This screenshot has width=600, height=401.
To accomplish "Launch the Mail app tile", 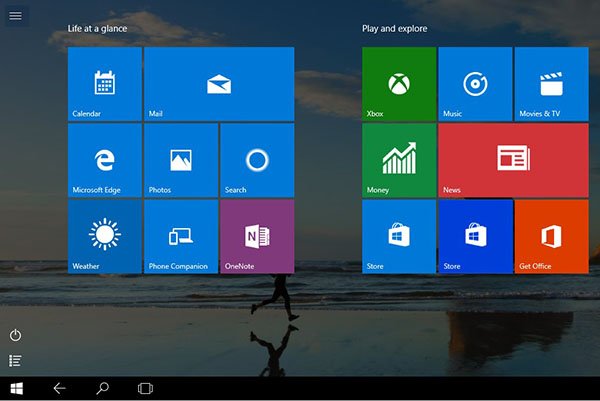I will 219,84.
